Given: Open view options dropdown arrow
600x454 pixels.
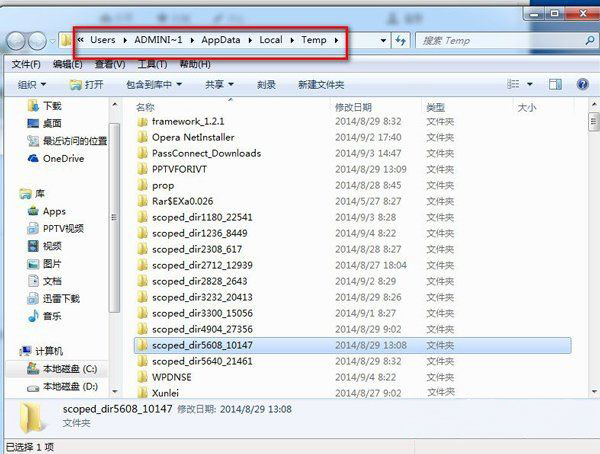Looking at the screenshot, I should (x=530, y=84).
